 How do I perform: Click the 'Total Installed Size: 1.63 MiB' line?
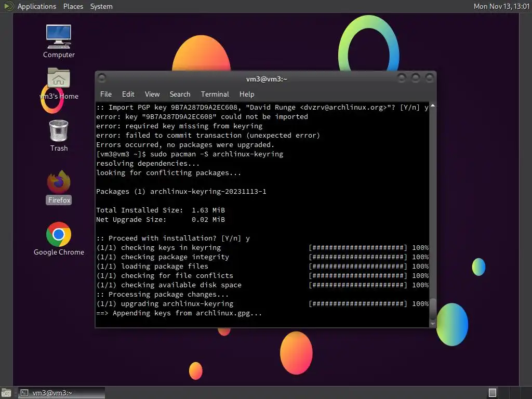pos(161,210)
